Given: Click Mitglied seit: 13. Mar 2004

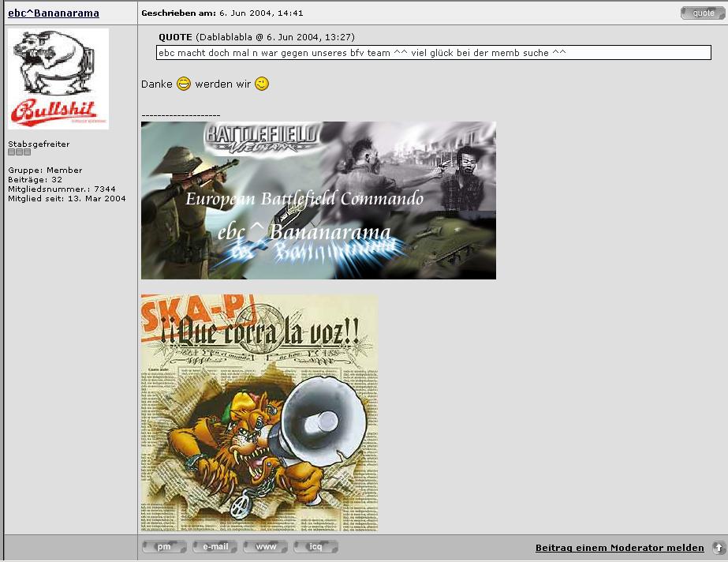Looking at the screenshot, I should point(67,198).
